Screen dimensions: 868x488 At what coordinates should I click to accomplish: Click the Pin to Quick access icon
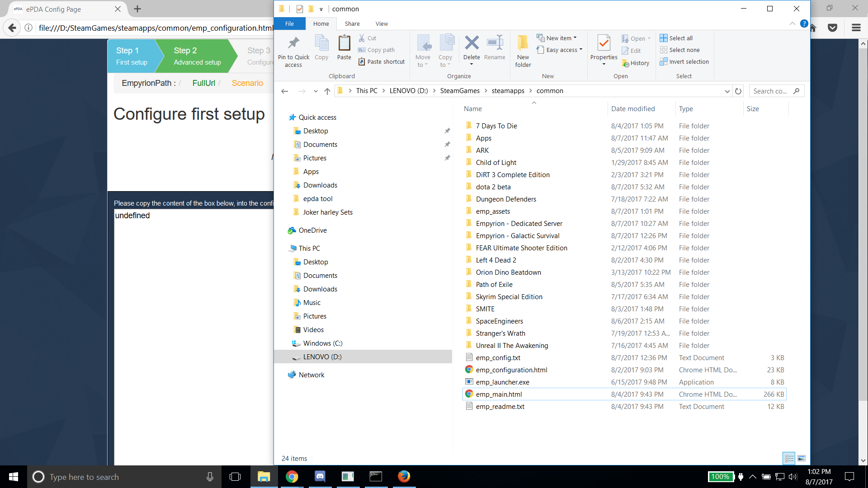[293, 43]
